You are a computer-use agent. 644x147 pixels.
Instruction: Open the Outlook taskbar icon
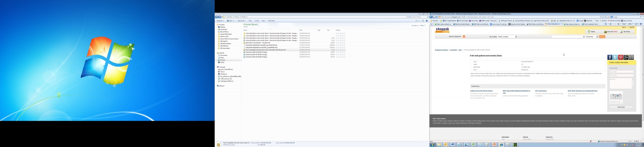(446, 145)
